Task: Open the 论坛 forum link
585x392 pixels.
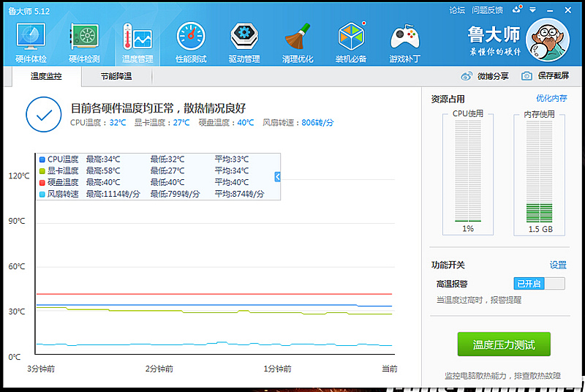Action: pos(457,10)
